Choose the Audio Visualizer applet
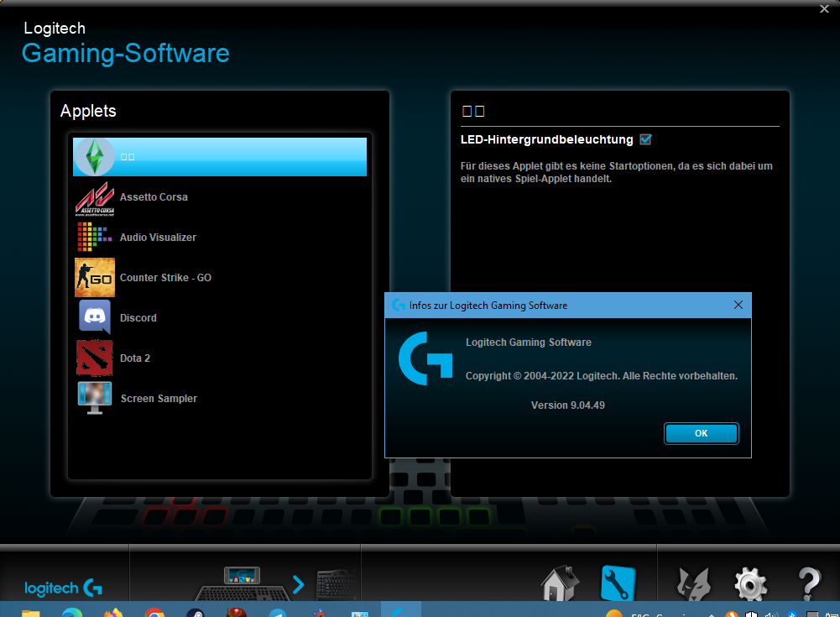 [220, 238]
